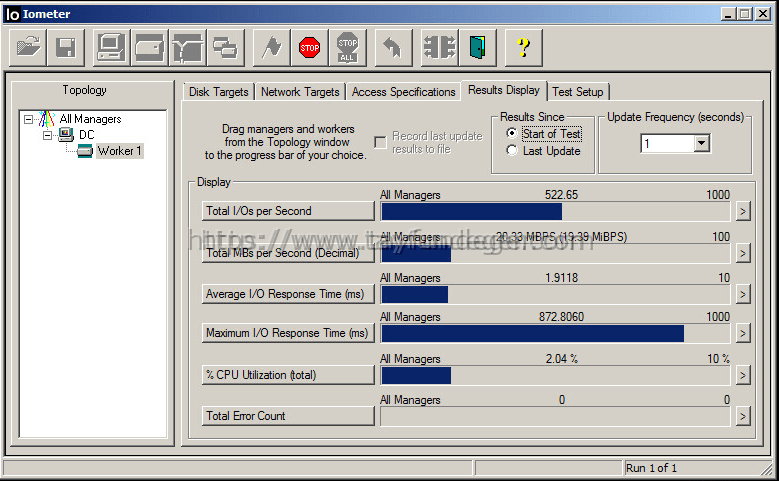Screen dimensions: 779x481
Task: Open detail arrow for Total I/Os per Second
Action: click(743, 212)
